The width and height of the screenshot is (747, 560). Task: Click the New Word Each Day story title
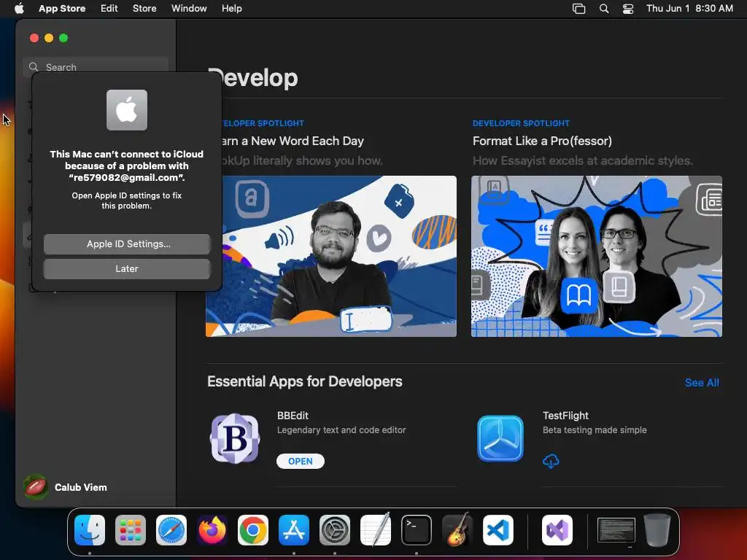[293, 141]
